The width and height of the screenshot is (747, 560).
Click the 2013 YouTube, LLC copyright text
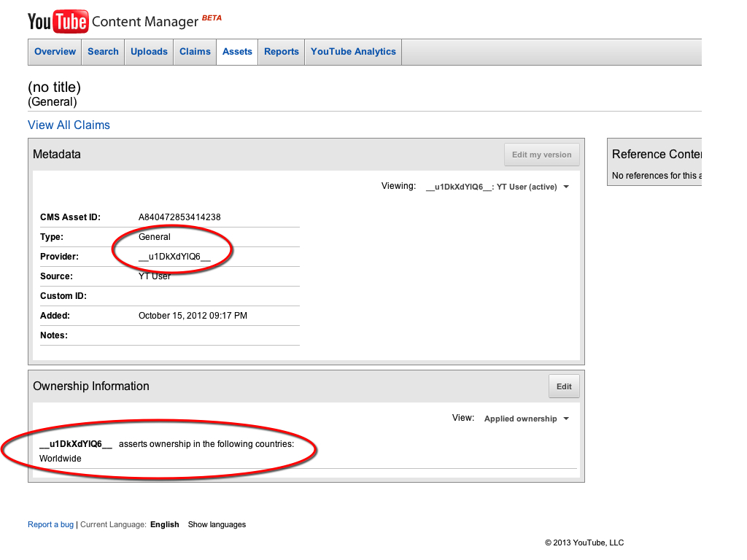(584, 542)
